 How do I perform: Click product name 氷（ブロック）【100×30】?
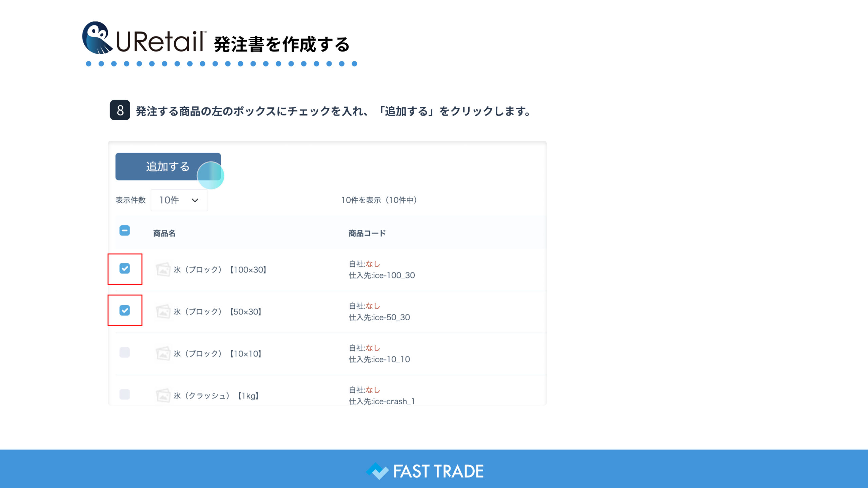tap(220, 270)
